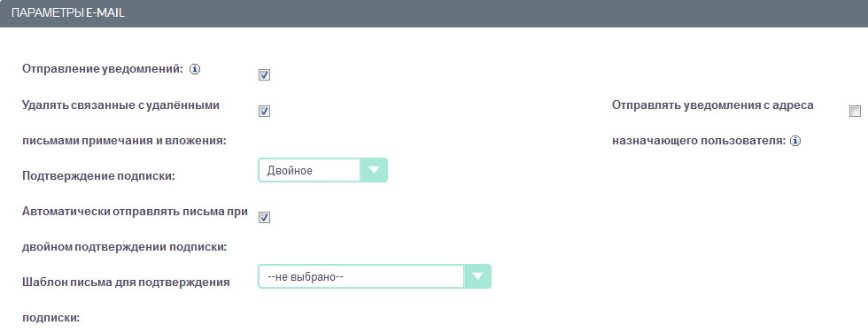
Task: Toggle Автоматически отправлять письма checkbox
Action: (x=265, y=217)
